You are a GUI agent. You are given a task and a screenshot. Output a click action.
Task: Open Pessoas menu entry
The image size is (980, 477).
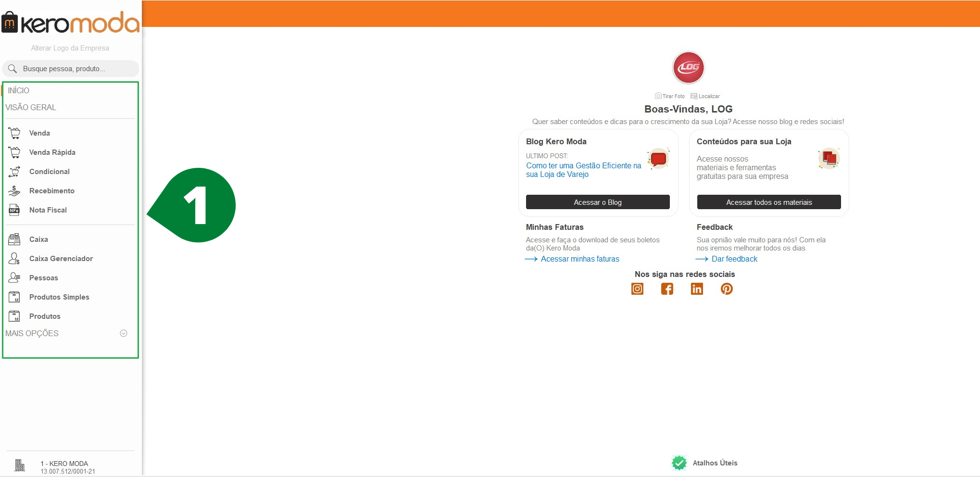(44, 278)
